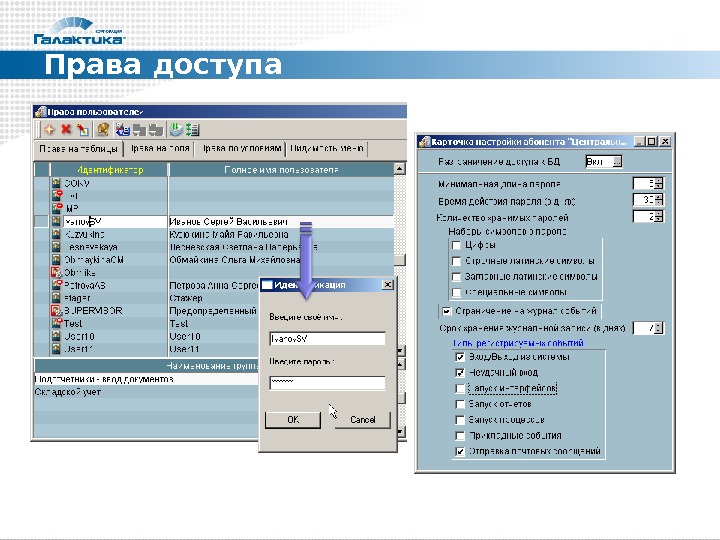Click the orange star Add user toolbar icon
The width and height of the screenshot is (720, 540).
point(49,130)
